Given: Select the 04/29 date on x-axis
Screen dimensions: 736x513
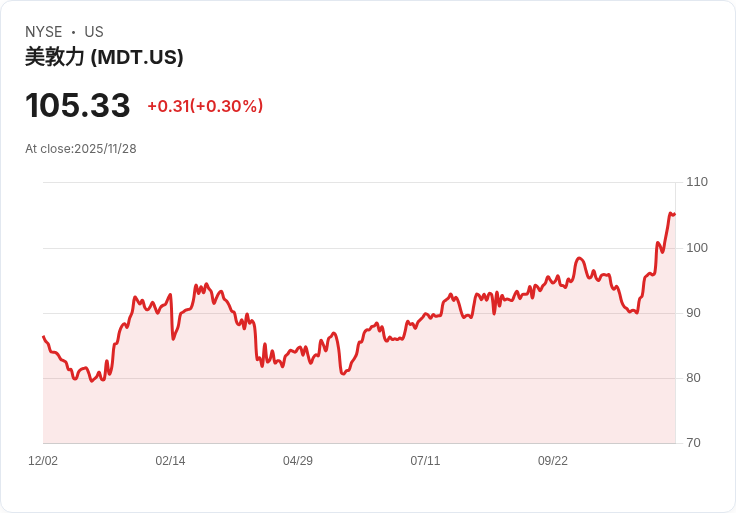Looking at the screenshot, I should [x=298, y=461].
